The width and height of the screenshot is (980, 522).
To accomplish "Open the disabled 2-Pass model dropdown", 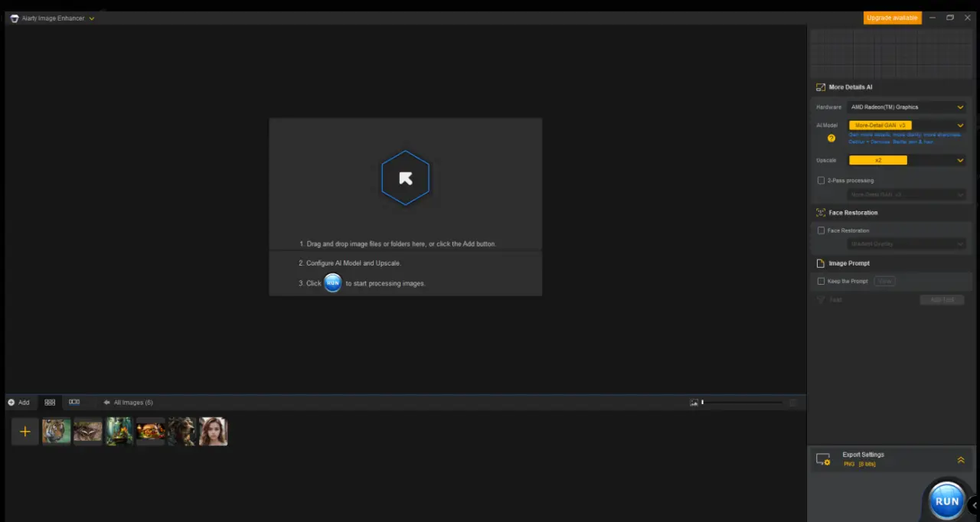I will [x=906, y=194].
